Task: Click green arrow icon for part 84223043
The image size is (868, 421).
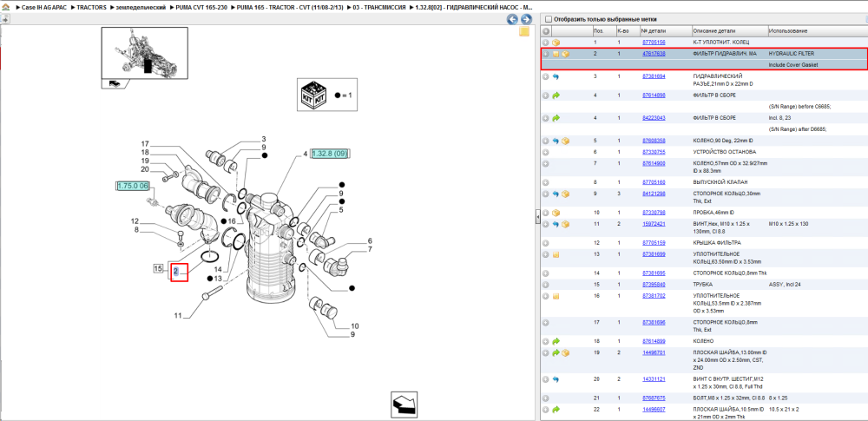Action: pyautogui.click(x=556, y=118)
